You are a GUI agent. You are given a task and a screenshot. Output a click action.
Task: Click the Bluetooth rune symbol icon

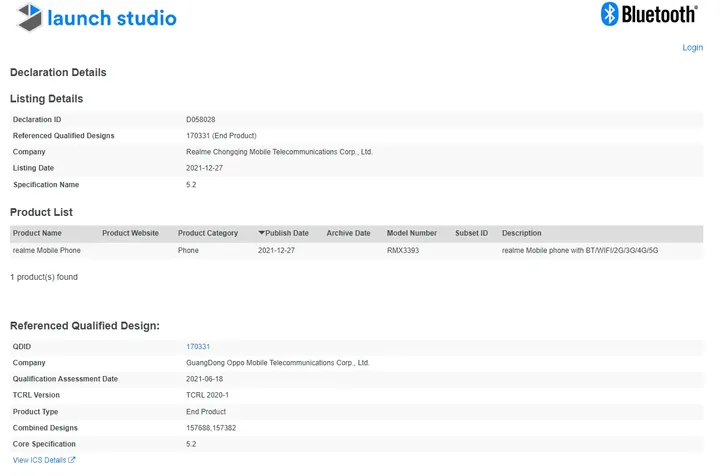point(609,14)
